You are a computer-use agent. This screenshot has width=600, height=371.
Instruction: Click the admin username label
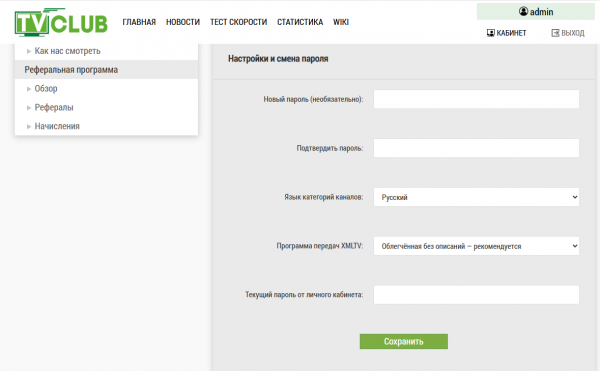[541, 12]
